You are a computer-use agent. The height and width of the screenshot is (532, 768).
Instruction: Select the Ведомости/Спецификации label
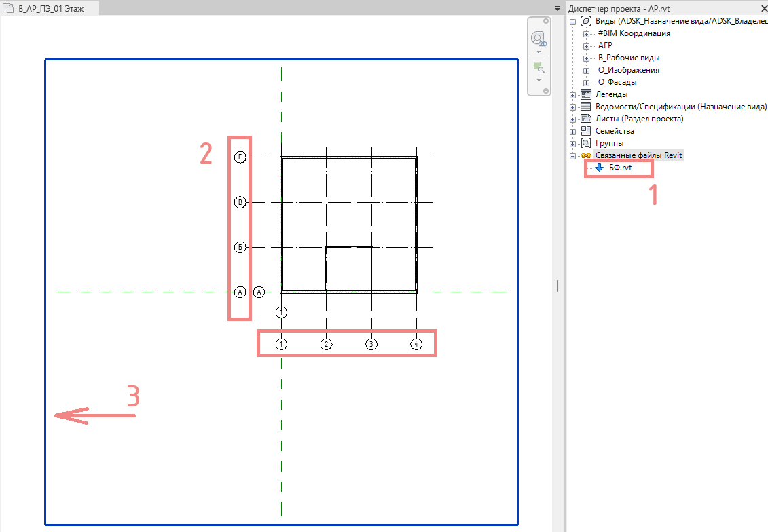coord(681,107)
